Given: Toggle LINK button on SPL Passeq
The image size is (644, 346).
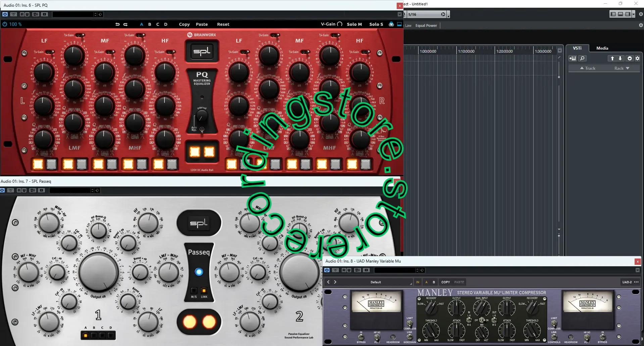Looking at the screenshot, I should coord(204,290).
